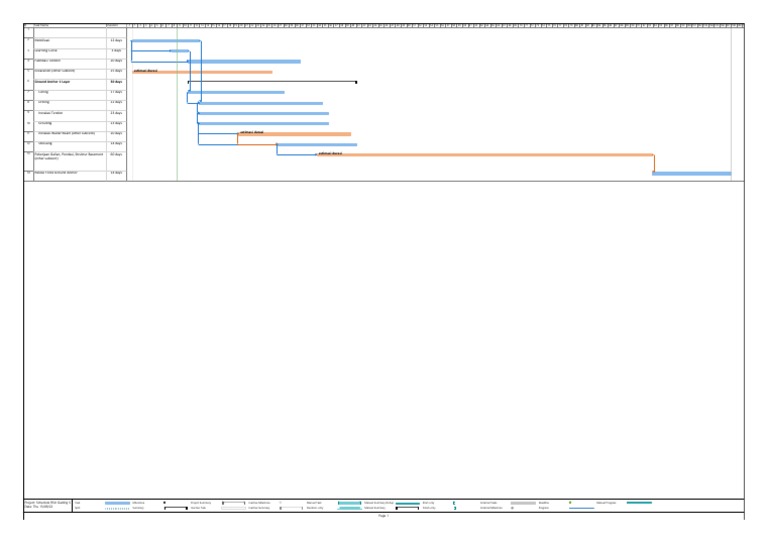Select the Pekerjaan Galian, Pondasi, Struktur Basement task name
The height and width of the screenshot is (543, 768).
click(69, 156)
